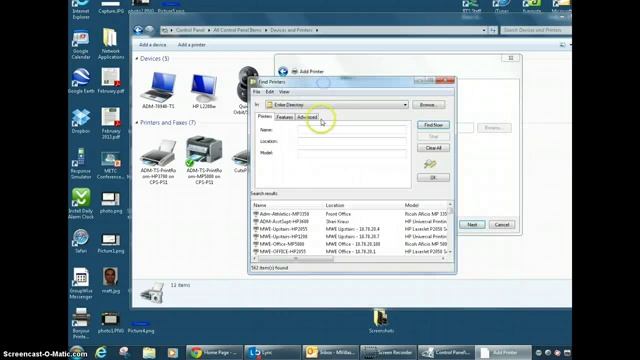Open Edit menu in Find Printers
Image resolution: width=640 pixels, height=360 pixels.
269,92
